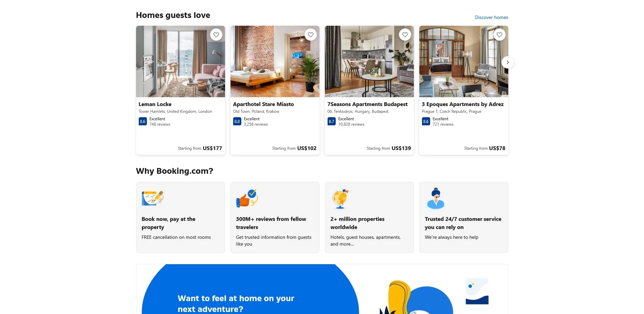Viewport: 644px width, 314px height.
Task: Favorite 7Seasons Apartments Budapest with the heart
Action: tap(405, 34)
